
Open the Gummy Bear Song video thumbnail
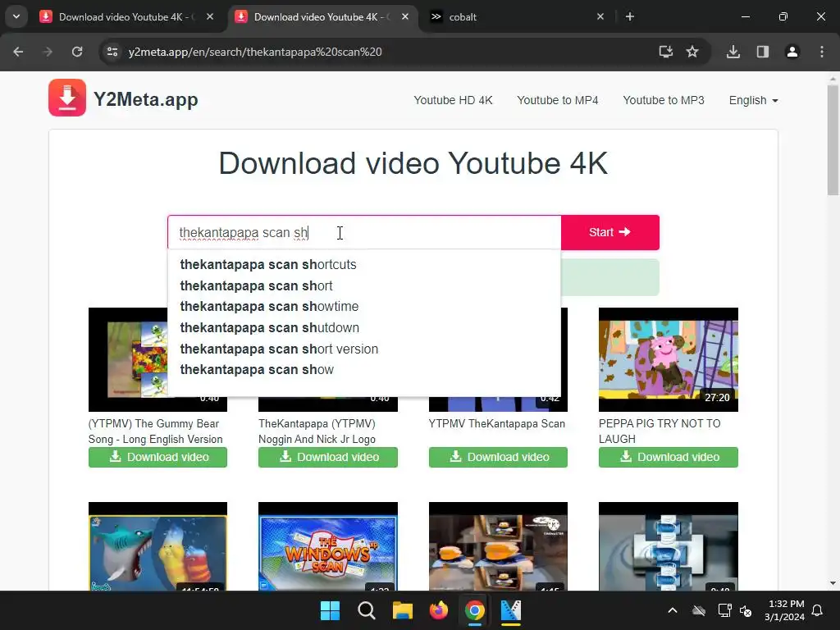127,359
